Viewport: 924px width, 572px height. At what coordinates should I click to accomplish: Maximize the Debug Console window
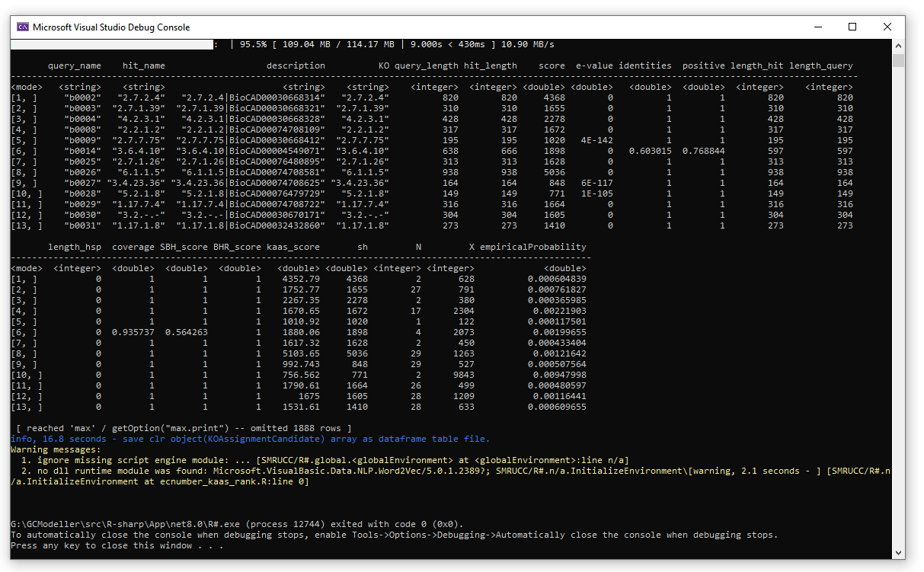[x=852, y=27]
